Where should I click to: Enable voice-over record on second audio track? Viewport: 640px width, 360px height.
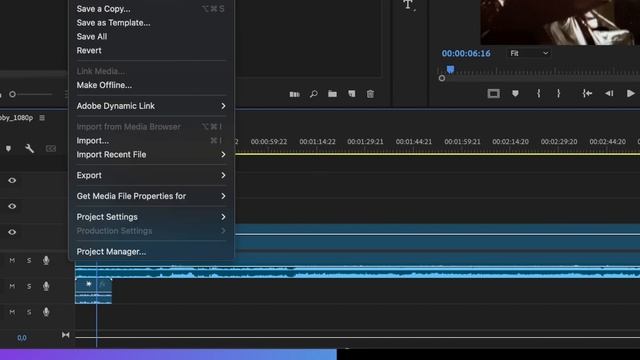[46, 286]
